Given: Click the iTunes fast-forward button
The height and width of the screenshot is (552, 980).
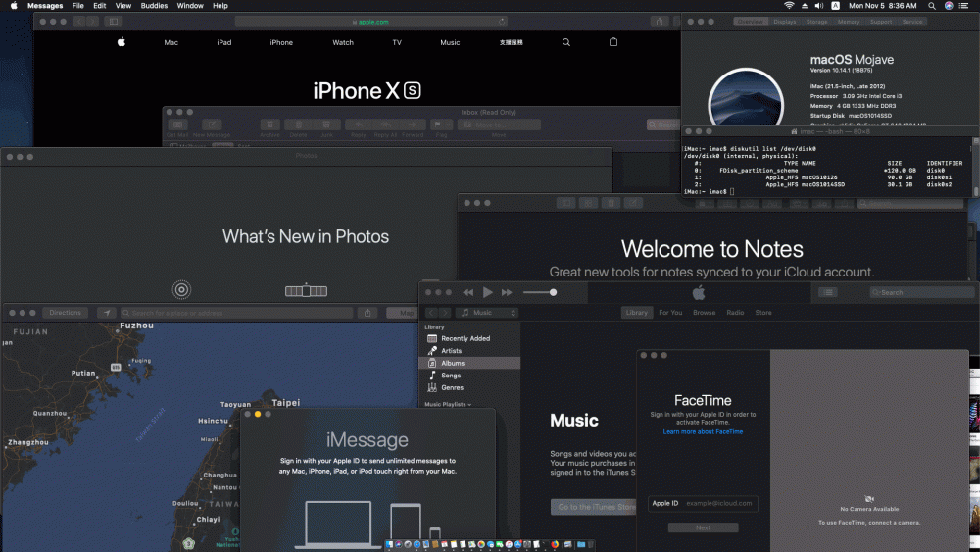Looking at the screenshot, I should pos(507,292).
